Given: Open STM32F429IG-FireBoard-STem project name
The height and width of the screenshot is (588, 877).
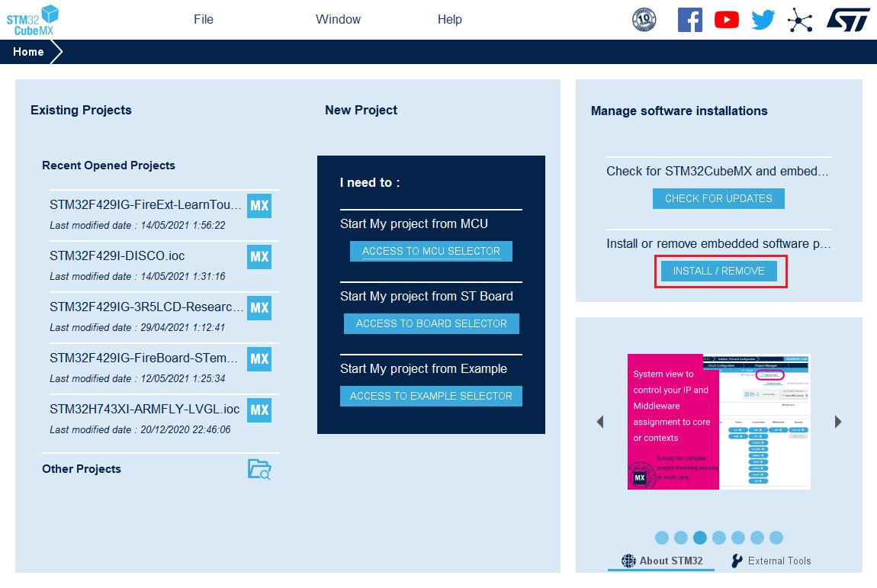Looking at the screenshot, I should point(143,358).
